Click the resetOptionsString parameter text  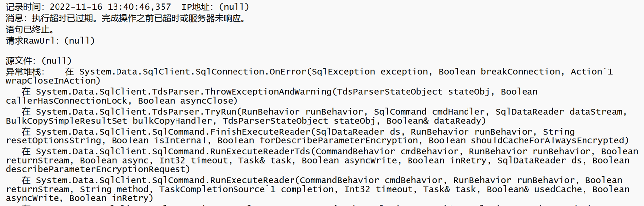(53, 140)
